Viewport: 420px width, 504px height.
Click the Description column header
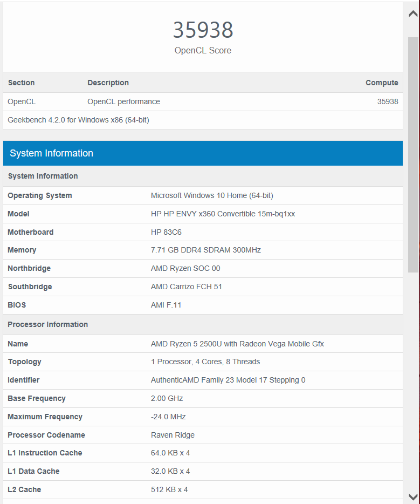coord(108,83)
